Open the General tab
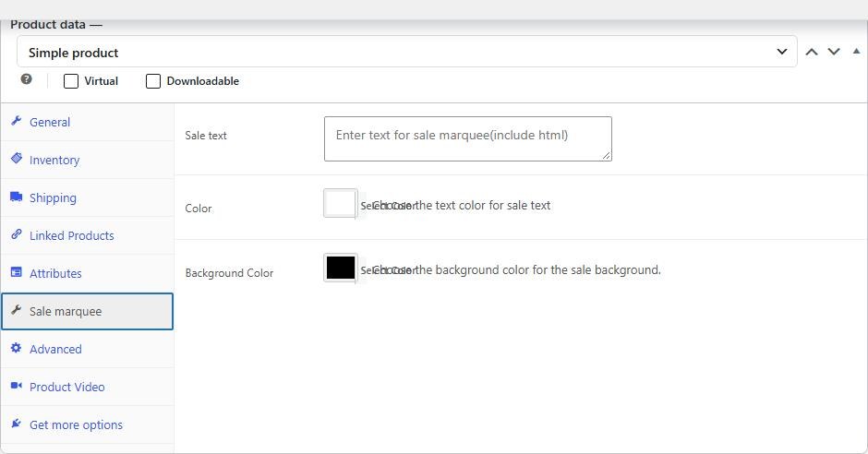The width and height of the screenshot is (868, 454). [88, 122]
